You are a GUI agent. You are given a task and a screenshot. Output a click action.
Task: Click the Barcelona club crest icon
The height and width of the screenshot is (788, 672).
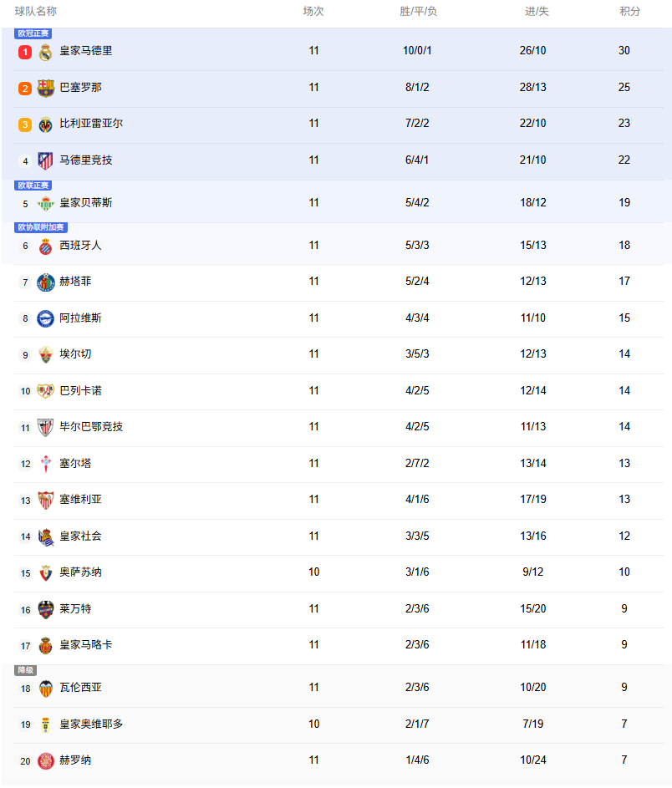[46, 88]
